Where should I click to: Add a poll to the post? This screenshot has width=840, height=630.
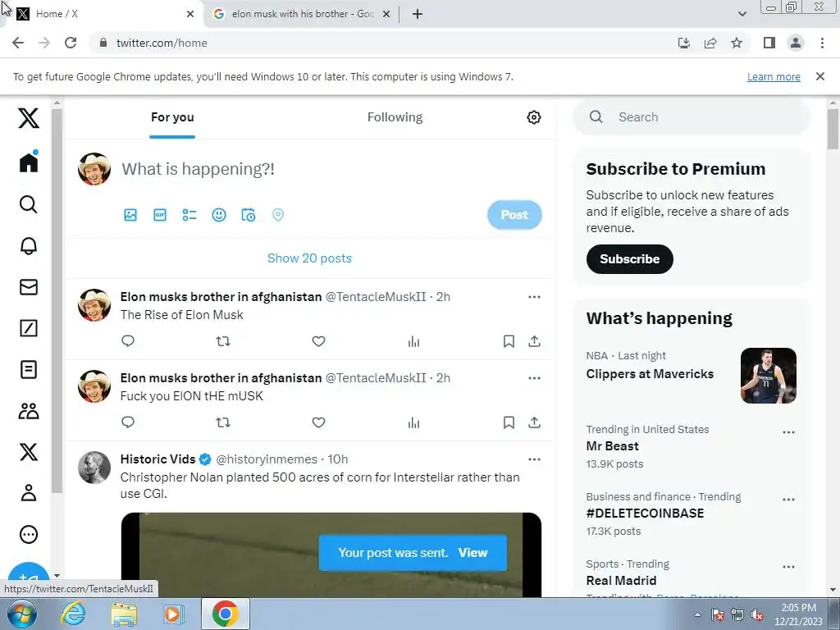189,215
